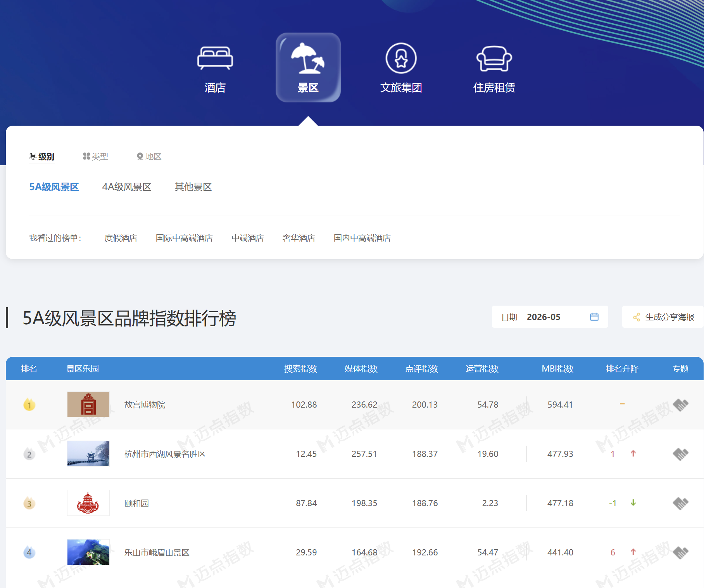Open 颐和园 thumbnail image

coord(88,503)
